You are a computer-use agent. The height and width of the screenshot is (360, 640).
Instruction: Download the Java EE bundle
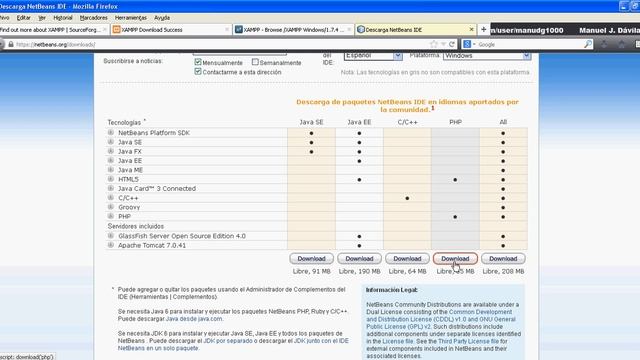[x=359, y=259]
